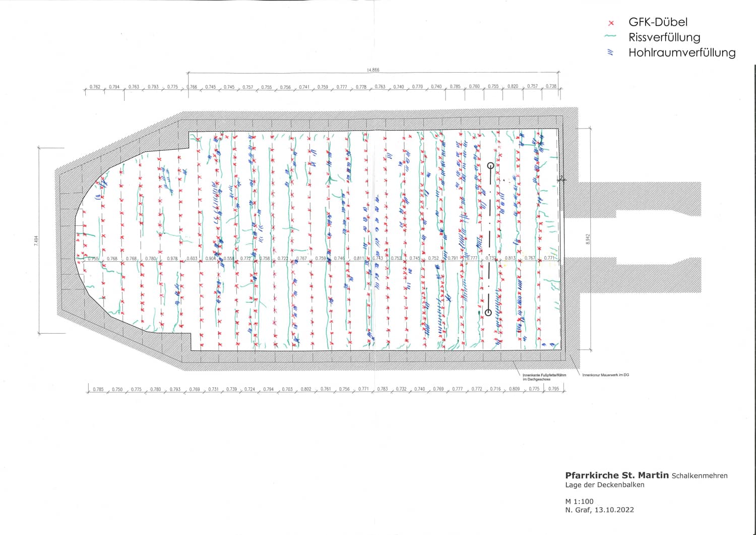This screenshot has height=535, width=756.
Task: Click the dimension value '0.778'
Action: click(x=361, y=87)
